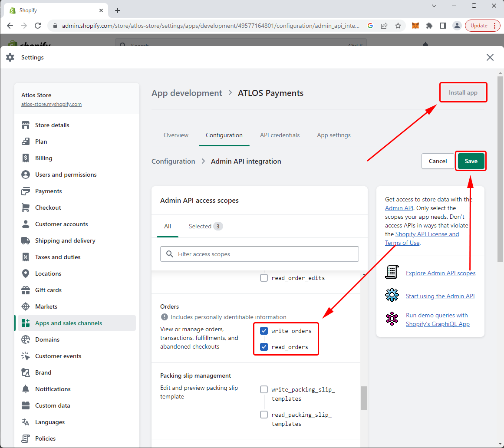
Task: Open Explore Admin API scopes link
Action: click(440, 273)
